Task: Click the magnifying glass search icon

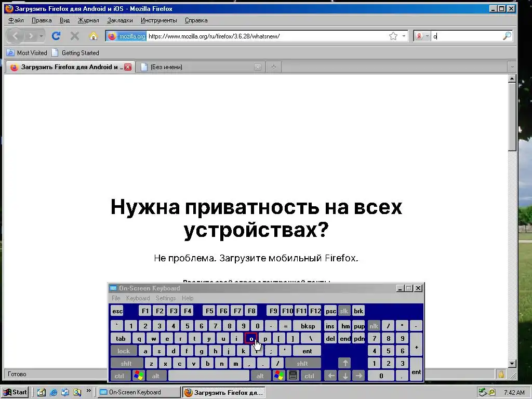Action: pos(507,36)
